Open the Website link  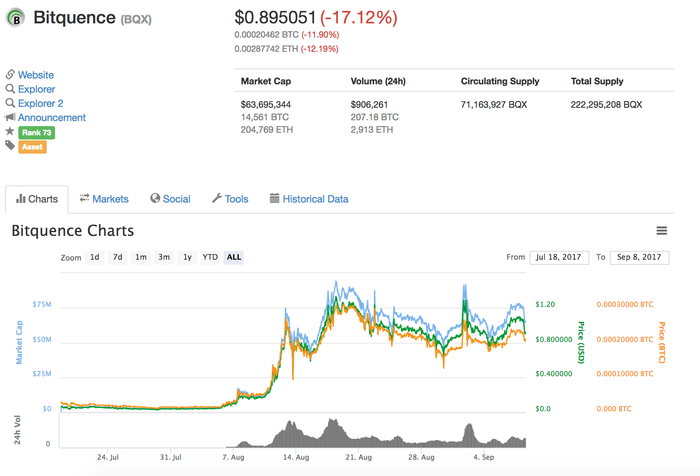pos(36,75)
